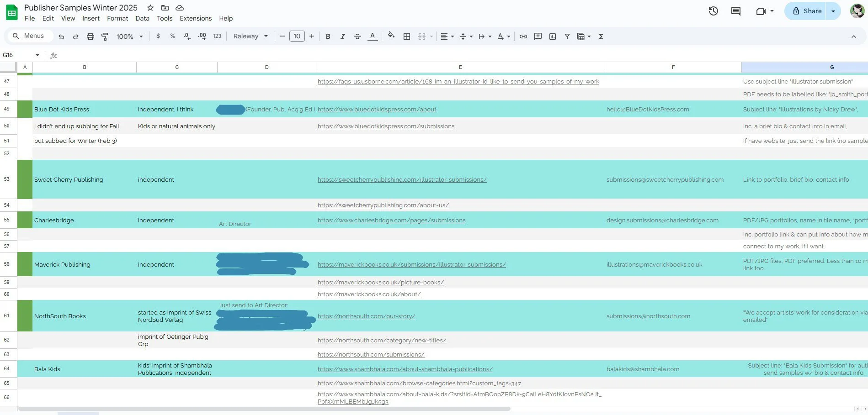Toggle bold formatting

(328, 37)
